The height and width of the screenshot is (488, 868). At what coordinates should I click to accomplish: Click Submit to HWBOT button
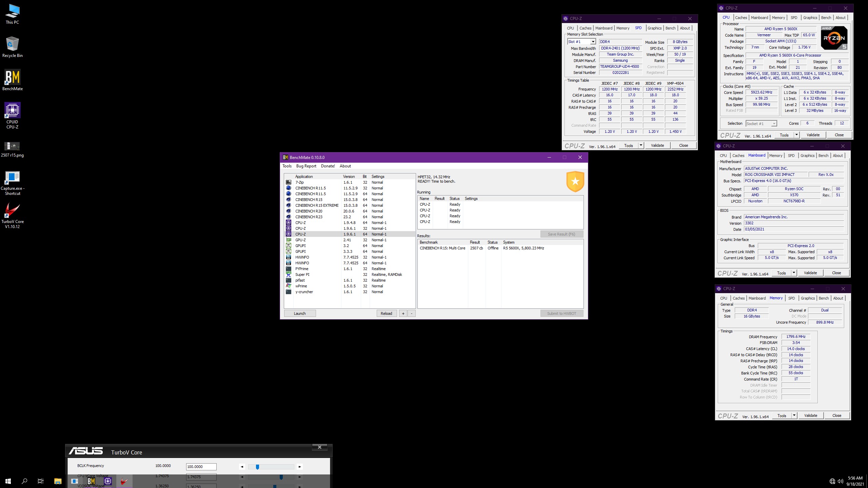(561, 313)
